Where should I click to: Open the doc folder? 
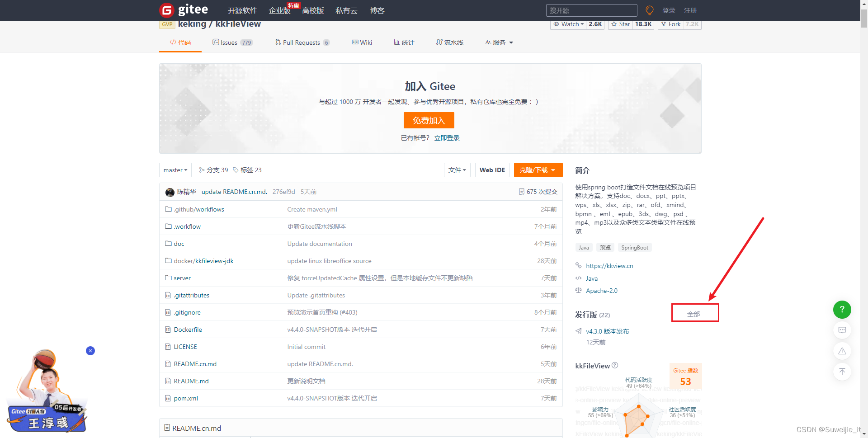(179, 244)
